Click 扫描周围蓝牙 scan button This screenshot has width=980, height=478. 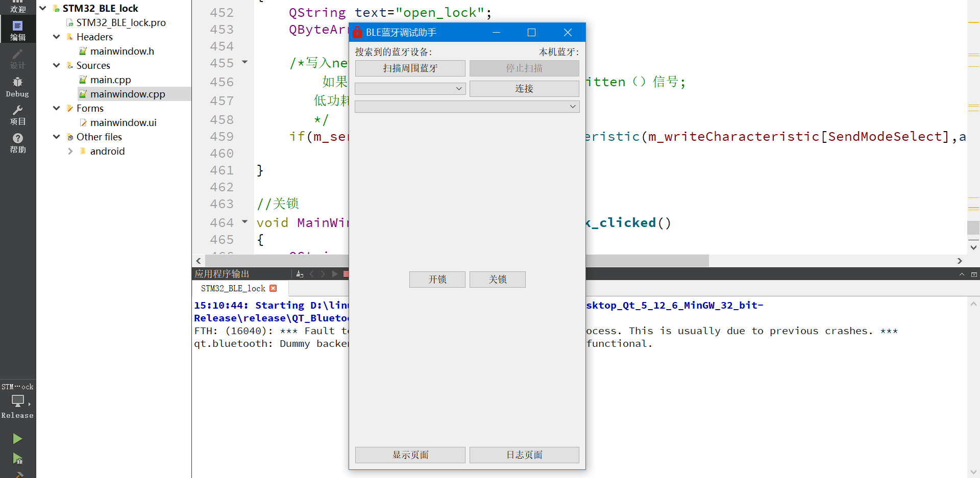[x=410, y=68]
